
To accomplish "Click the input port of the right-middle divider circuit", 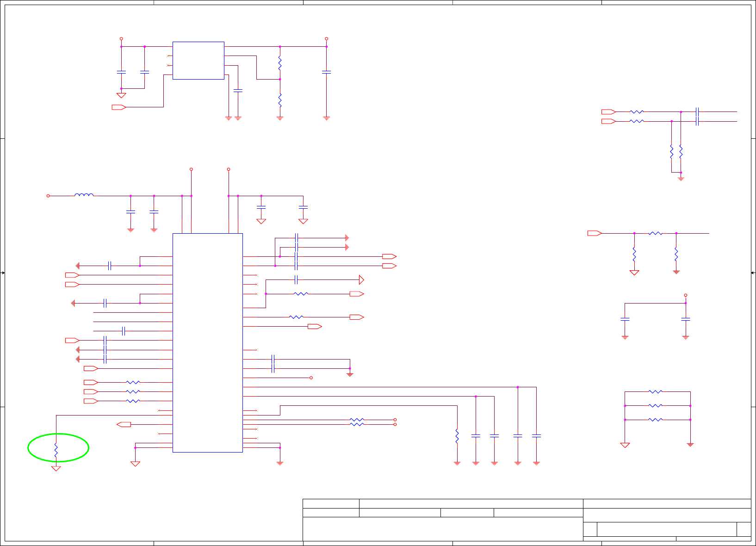I will [x=595, y=233].
